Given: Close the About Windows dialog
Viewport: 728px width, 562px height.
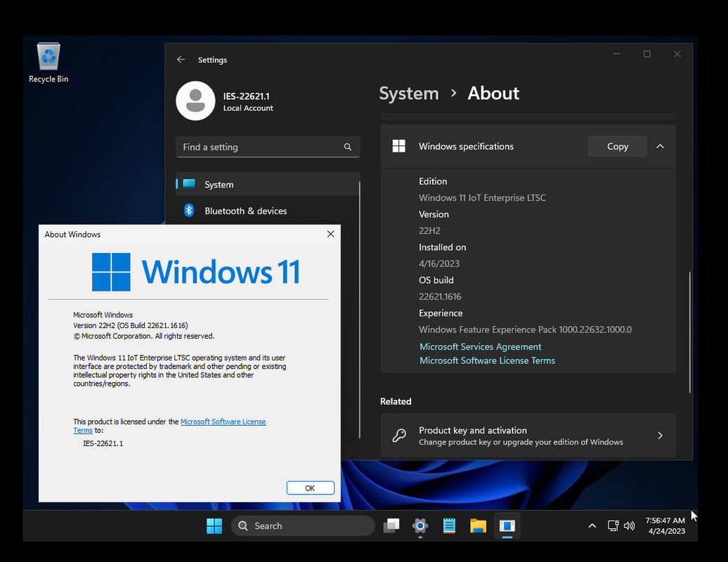Looking at the screenshot, I should pyautogui.click(x=330, y=234).
